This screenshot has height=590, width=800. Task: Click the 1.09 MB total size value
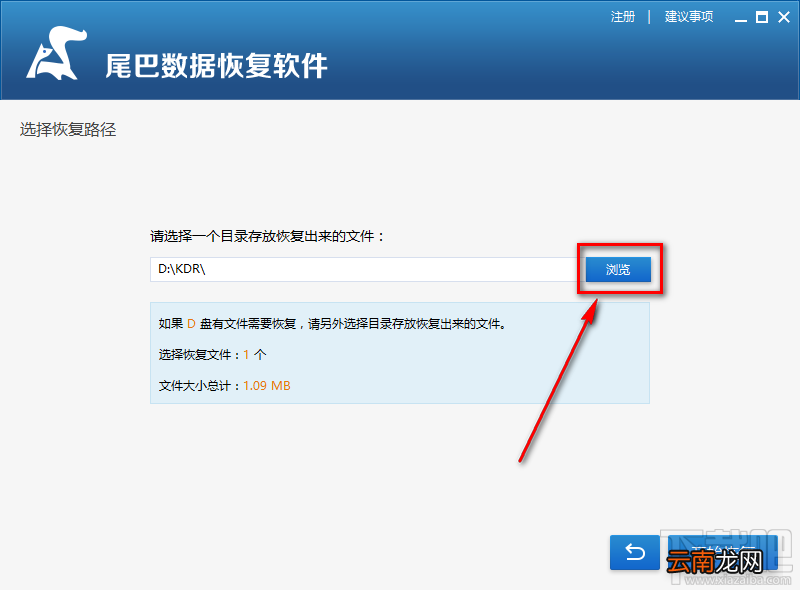[x=267, y=386]
